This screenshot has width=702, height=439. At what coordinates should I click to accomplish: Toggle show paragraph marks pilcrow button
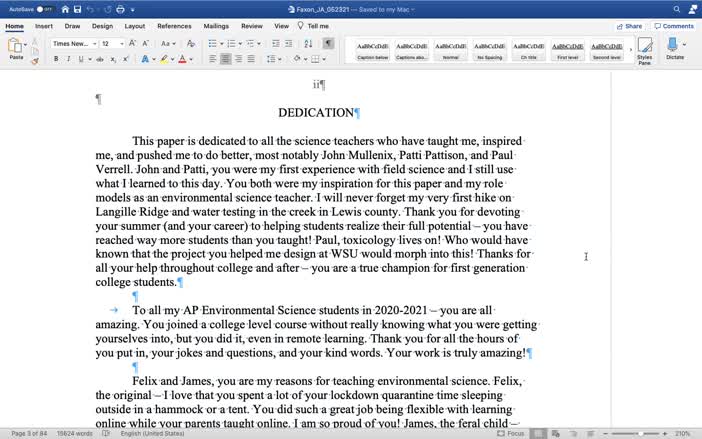(328, 43)
